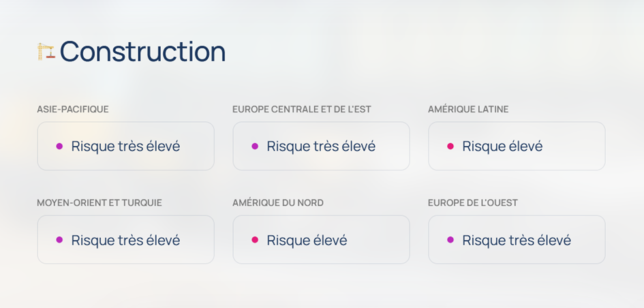Viewport: 644px width, 308px height.
Task: Click the construction crane icon
Action: pos(46,52)
